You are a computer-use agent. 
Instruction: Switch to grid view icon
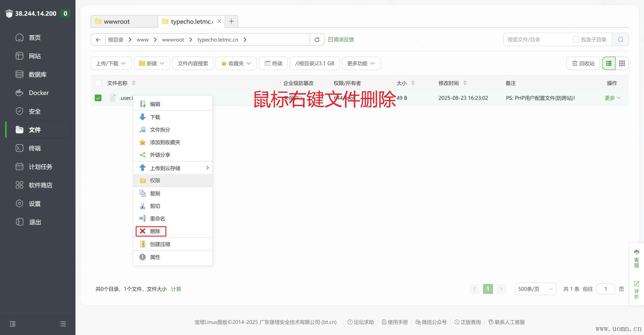click(x=622, y=63)
